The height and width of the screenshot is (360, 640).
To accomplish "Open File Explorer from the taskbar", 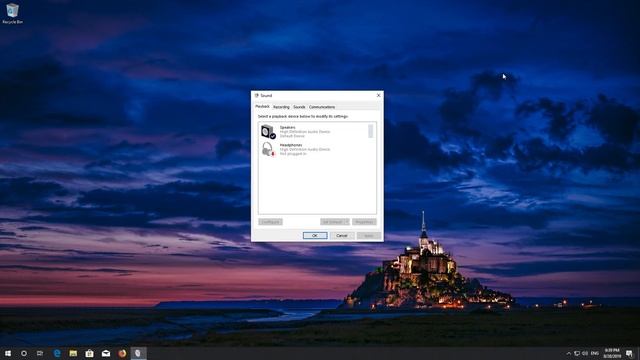I will point(73,353).
